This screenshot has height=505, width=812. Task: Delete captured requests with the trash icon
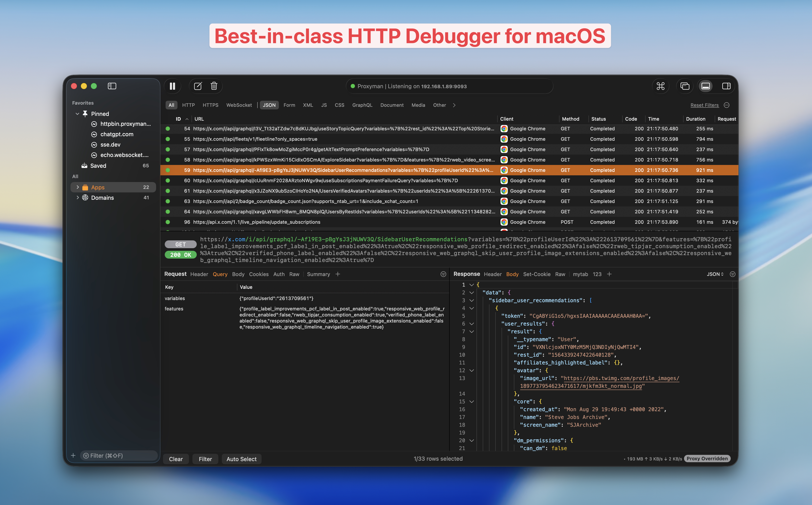[x=214, y=86]
